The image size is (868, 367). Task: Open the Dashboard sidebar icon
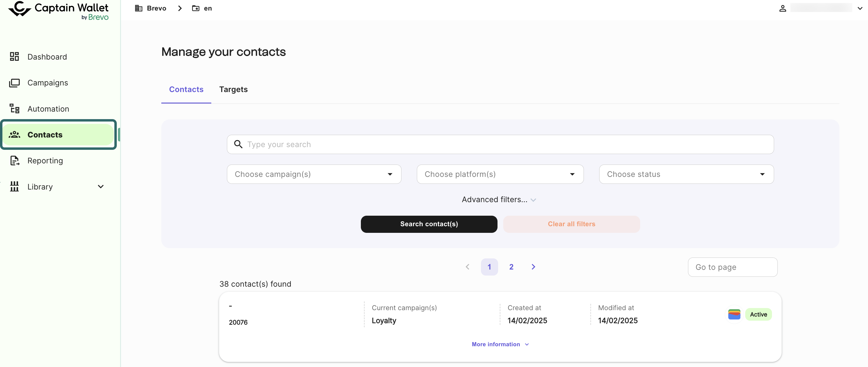14,57
